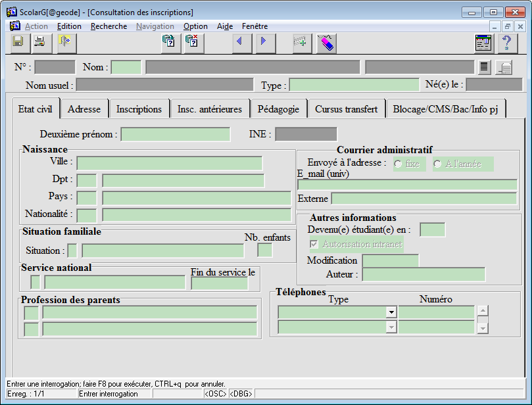Open the Help question-mark toolbar icon
Viewport: 532px width, 405px height.
[506, 43]
